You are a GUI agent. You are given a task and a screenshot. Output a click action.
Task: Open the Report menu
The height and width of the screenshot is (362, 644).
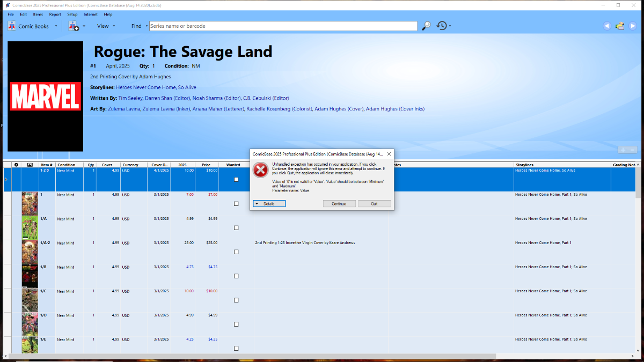55,14
